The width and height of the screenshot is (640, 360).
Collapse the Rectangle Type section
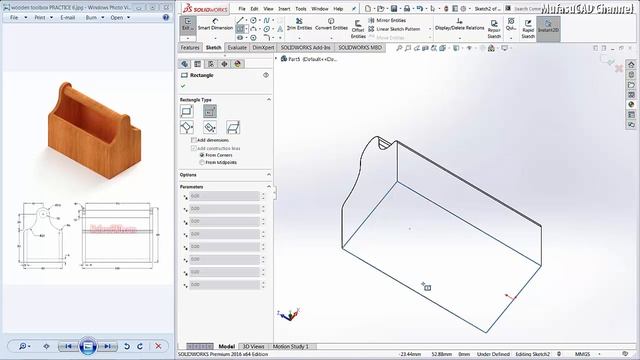(269, 100)
